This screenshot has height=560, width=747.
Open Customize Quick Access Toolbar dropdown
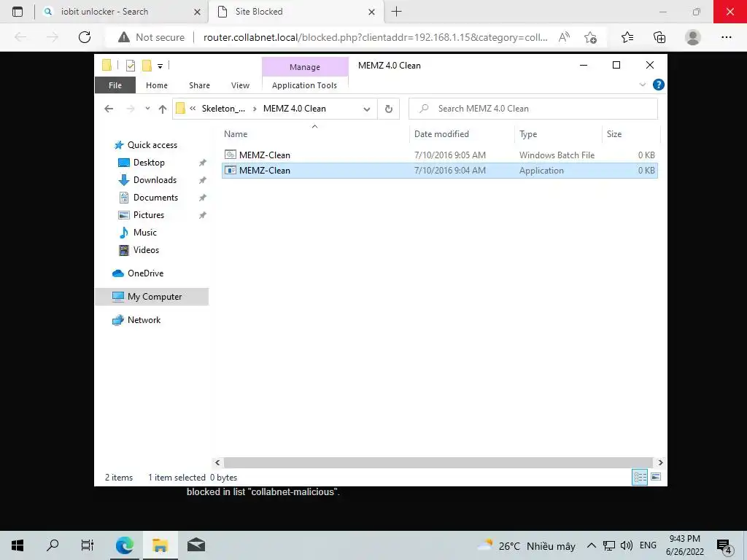pyautogui.click(x=160, y=66)
